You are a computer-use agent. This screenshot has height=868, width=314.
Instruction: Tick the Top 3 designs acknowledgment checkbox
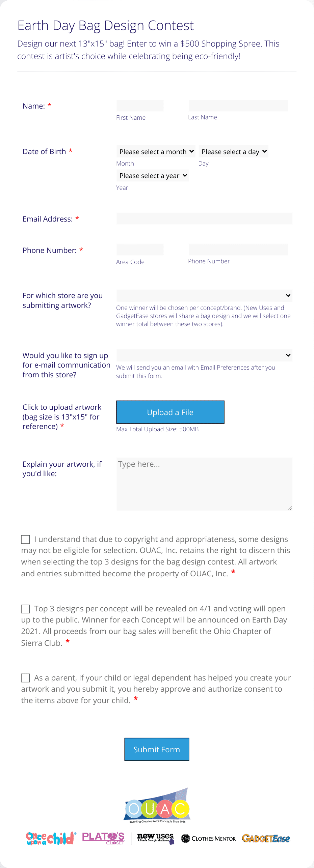pos(26,609)
